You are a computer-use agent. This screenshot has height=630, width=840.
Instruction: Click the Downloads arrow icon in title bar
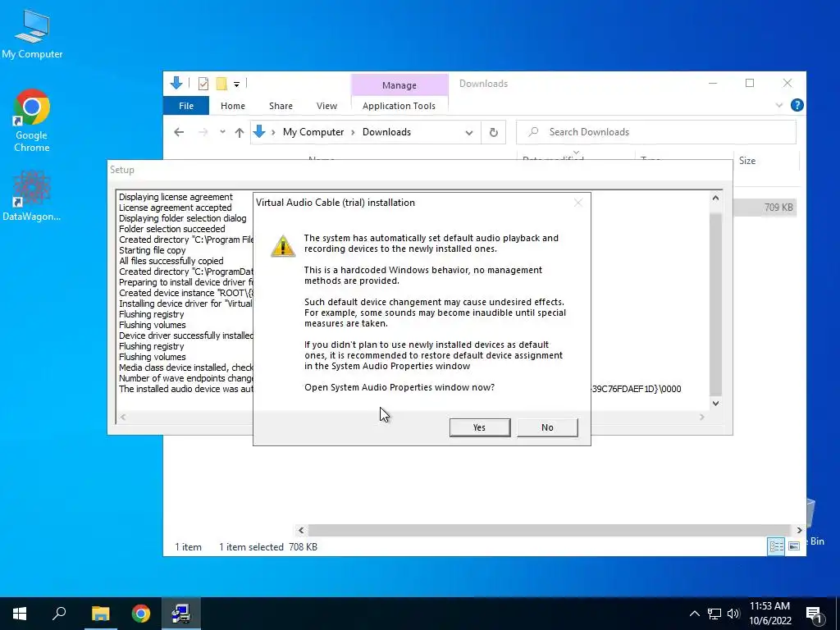point(176,83)
